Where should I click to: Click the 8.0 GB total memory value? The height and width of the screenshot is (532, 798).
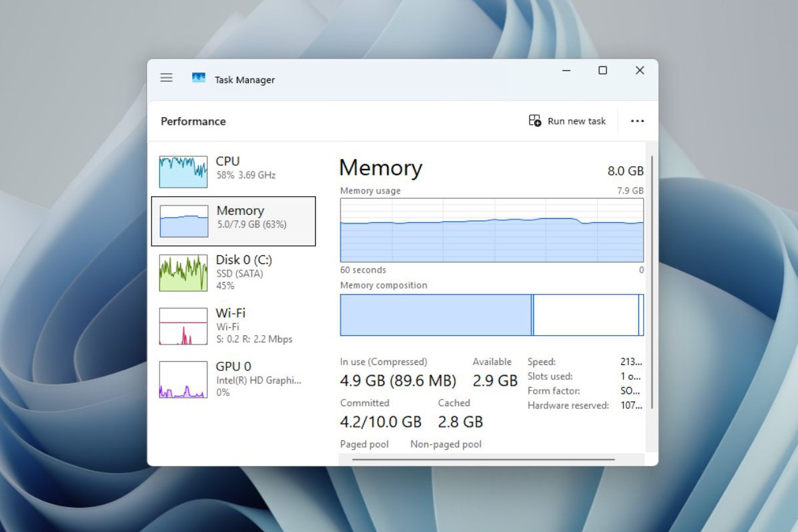coord(626,171)
